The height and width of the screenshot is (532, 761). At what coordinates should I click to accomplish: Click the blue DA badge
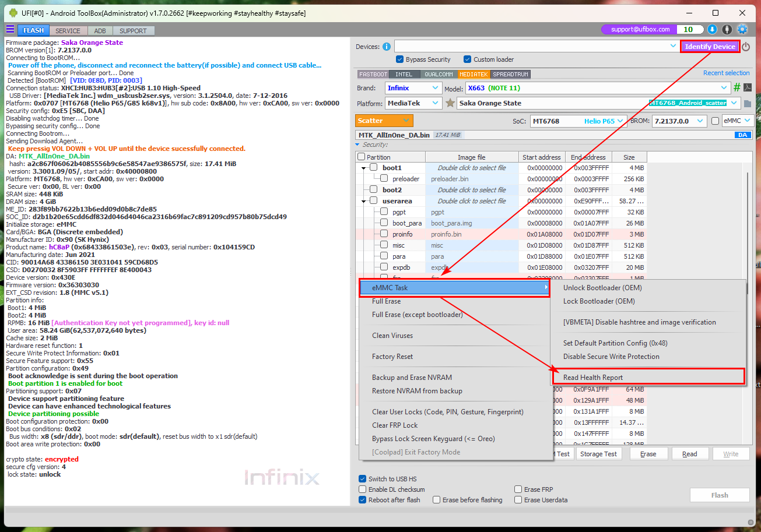click(x=742, y=135)
